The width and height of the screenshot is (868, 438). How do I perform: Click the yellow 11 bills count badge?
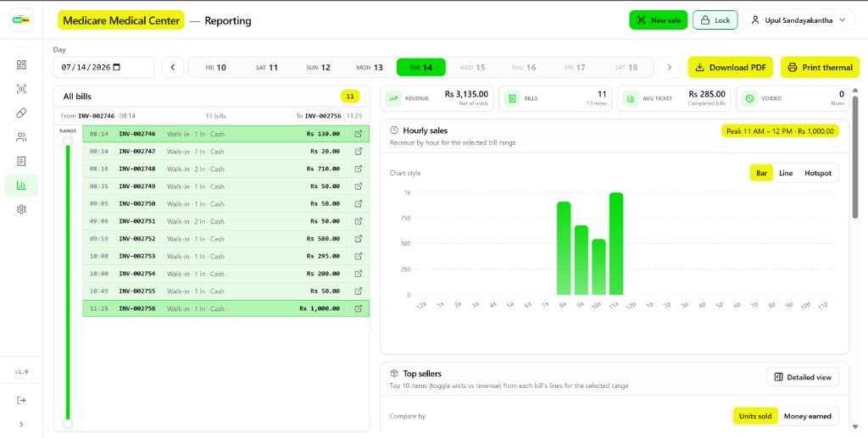(350, 97)
